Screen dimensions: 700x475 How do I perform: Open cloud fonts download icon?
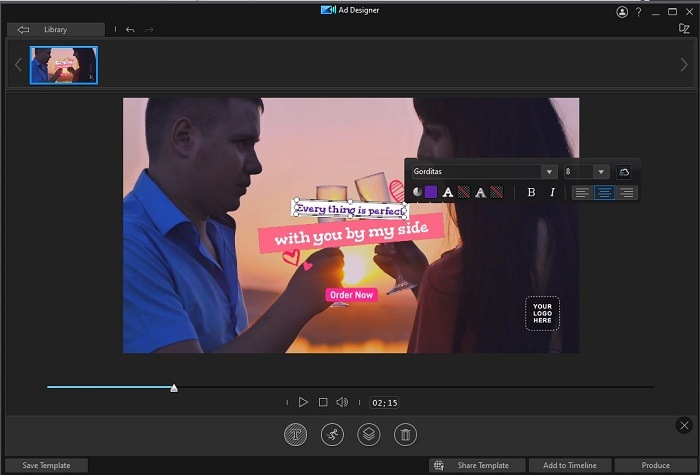[x=624, y=172]
